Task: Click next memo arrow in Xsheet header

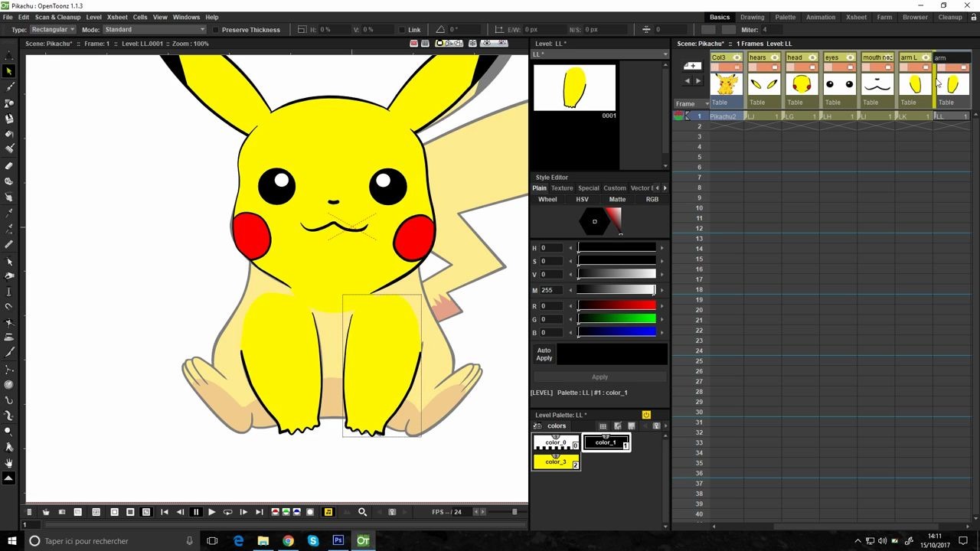Action: point(697,80)
